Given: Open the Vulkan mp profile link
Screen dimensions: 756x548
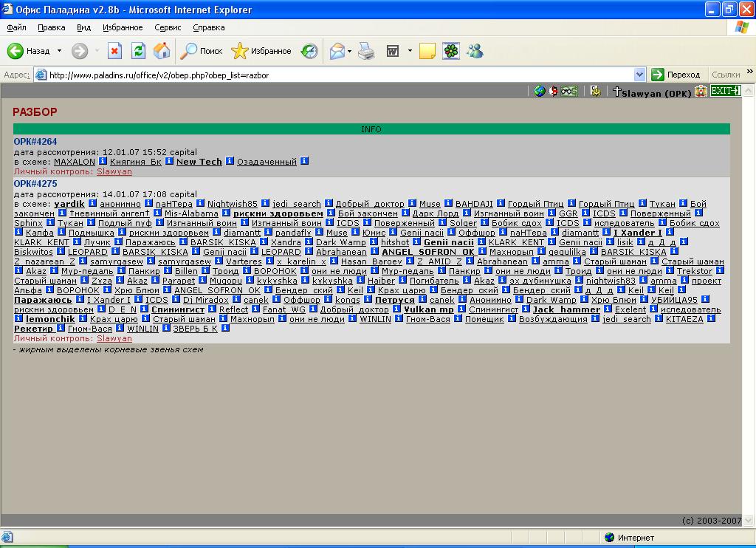Looking at the screenshot, I should tap(429, 309).
